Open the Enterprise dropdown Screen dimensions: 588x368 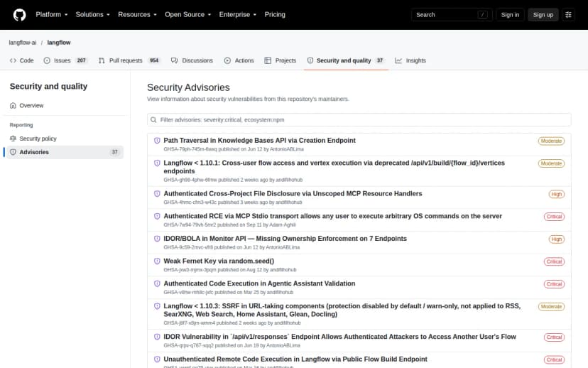[238, 15]
